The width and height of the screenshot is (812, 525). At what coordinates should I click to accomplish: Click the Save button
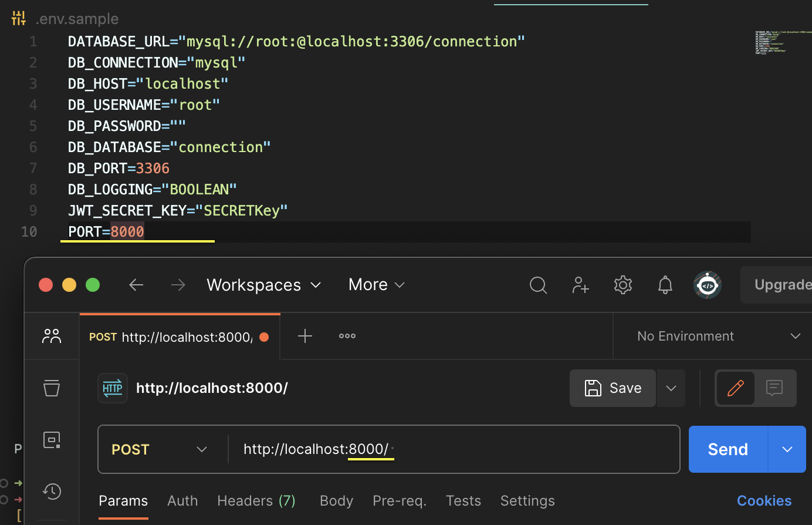point(613,388)
